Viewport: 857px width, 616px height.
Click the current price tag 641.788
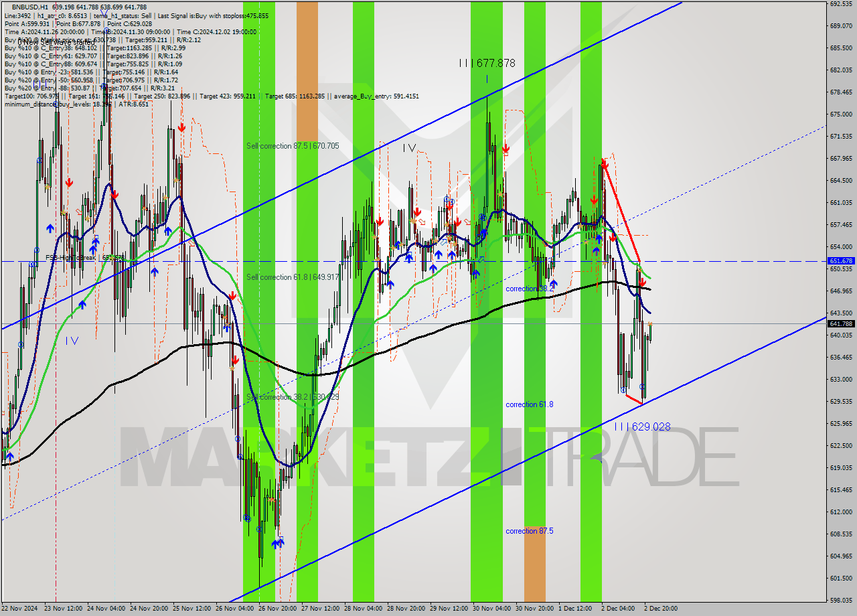click(842, 323)
